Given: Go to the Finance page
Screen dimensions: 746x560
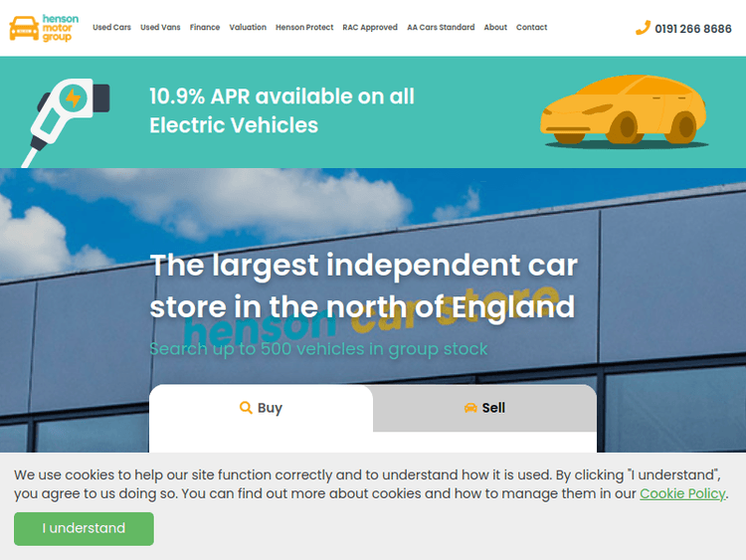Looking at the screenshot, I should click(205, 28).
